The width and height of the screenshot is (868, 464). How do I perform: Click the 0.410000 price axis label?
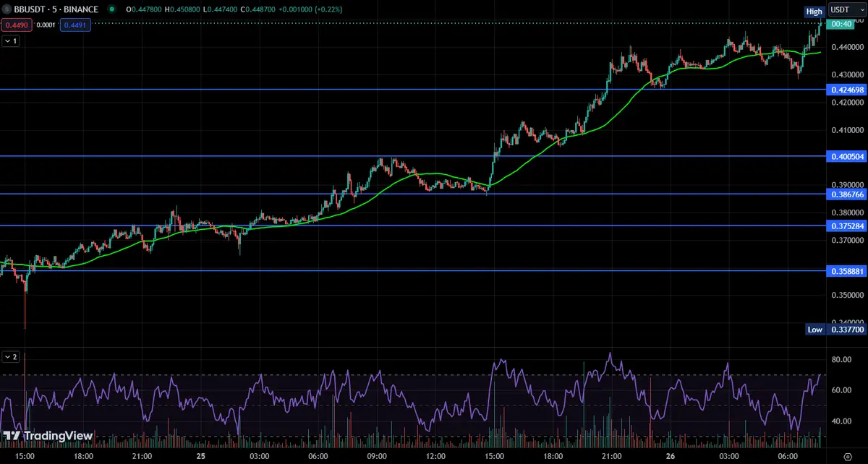click(x=846, y=130)
